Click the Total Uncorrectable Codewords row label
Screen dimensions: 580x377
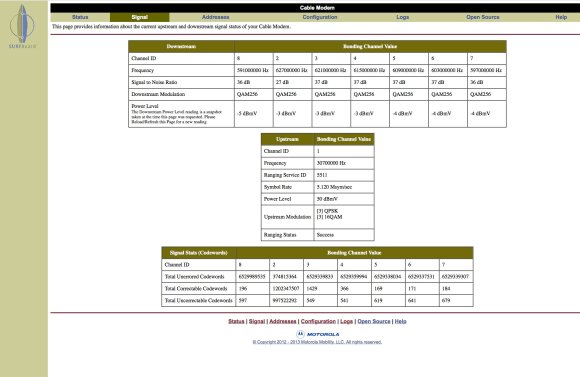[x=199, y=300]
